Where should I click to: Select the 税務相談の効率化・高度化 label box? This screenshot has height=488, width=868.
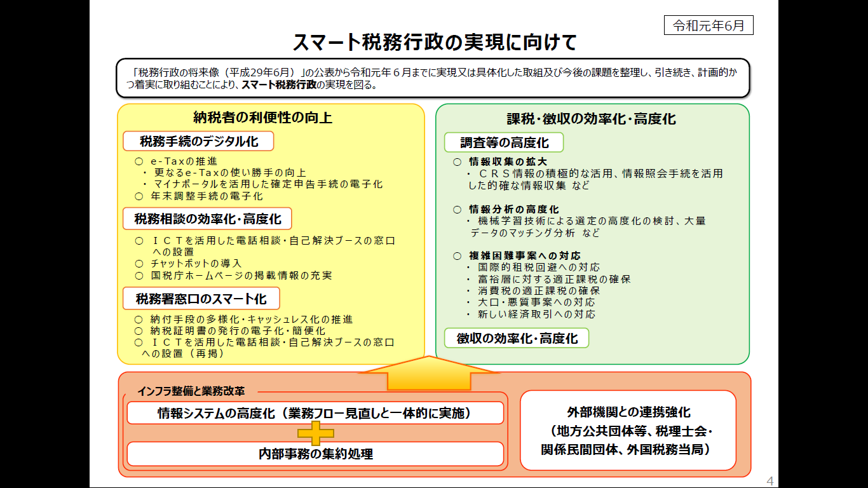(207, 219)
